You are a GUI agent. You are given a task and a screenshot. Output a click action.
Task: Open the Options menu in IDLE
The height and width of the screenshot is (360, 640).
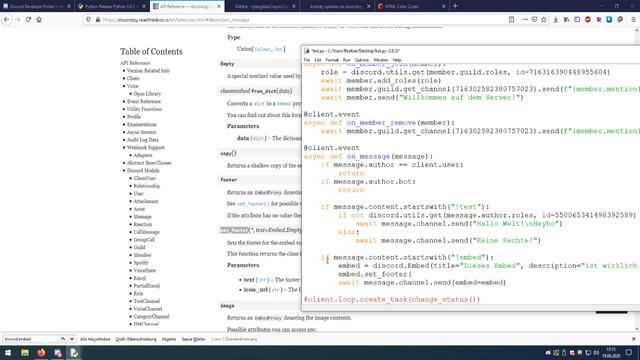[x=362, y=60]
